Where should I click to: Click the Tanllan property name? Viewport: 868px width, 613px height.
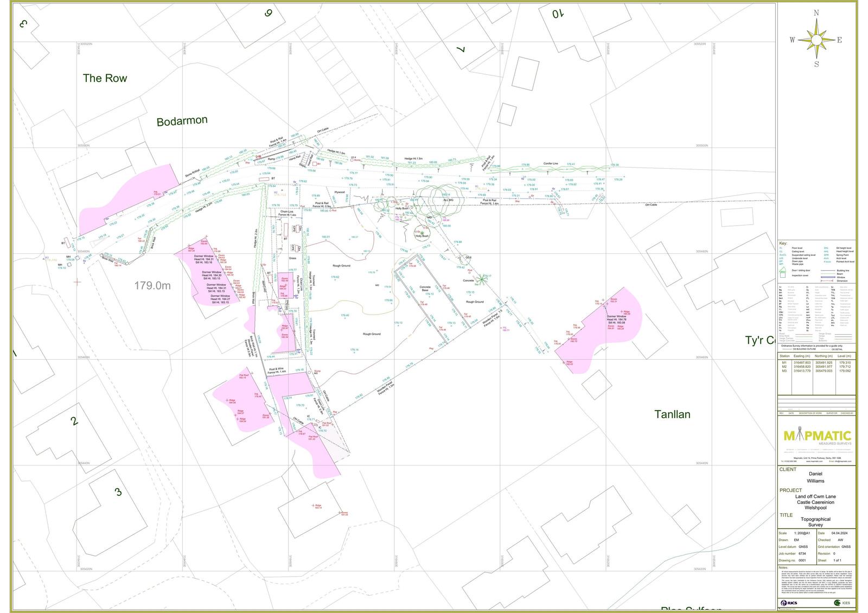coord(672,414)
